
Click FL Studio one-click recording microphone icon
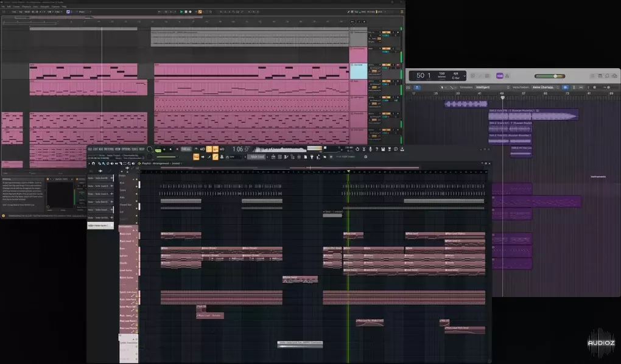(370, 149)
